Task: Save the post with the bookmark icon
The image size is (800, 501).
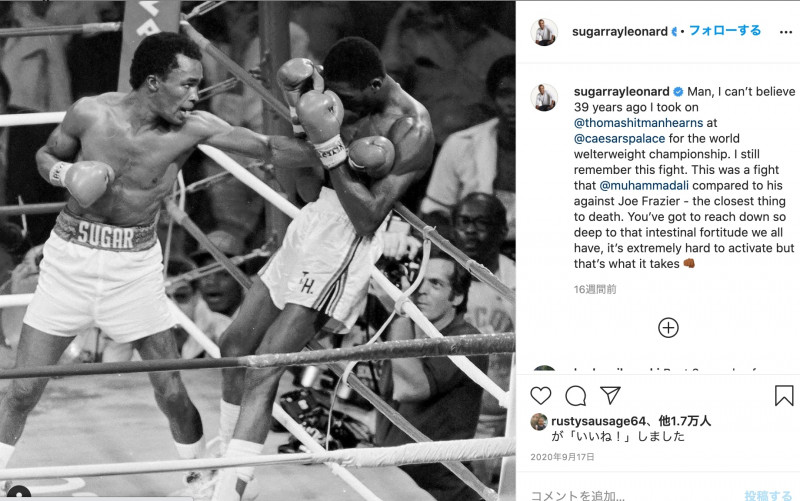Action: tap(784, 395)
